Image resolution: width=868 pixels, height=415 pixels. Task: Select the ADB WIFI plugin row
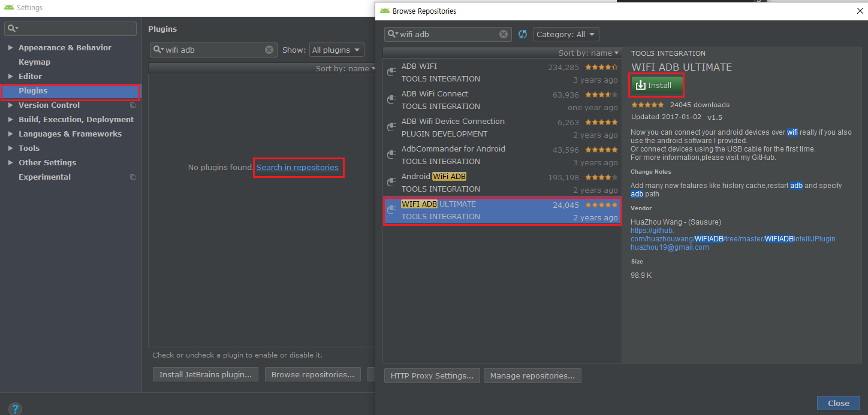502,72
